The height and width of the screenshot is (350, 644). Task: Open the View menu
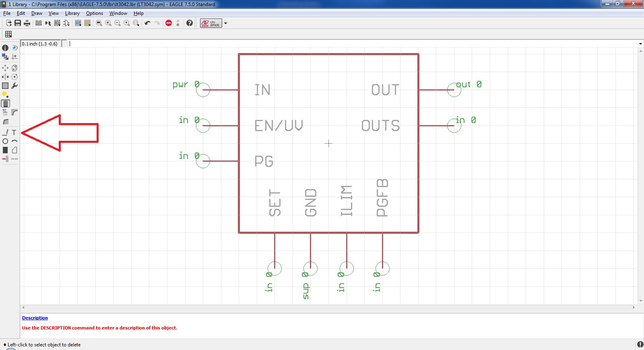tap(54, 13)
